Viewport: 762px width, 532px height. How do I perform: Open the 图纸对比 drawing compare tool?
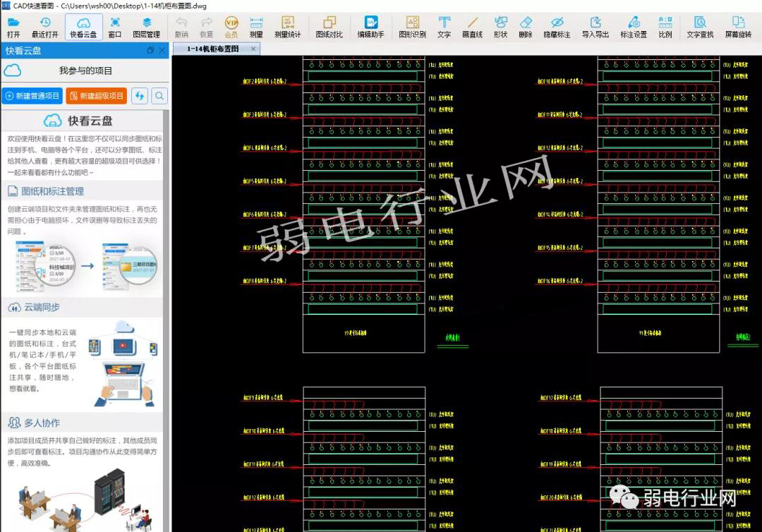pyautogui.click(x=329, y=27)
